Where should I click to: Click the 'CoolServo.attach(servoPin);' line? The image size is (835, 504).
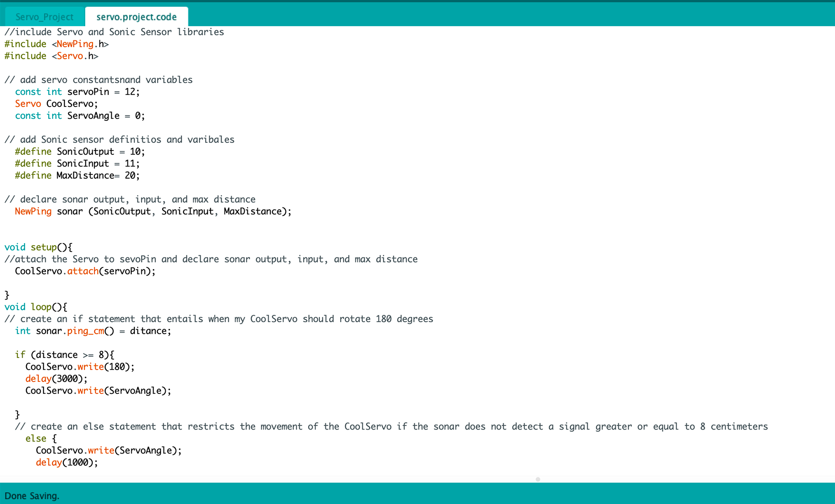(85, 271)
